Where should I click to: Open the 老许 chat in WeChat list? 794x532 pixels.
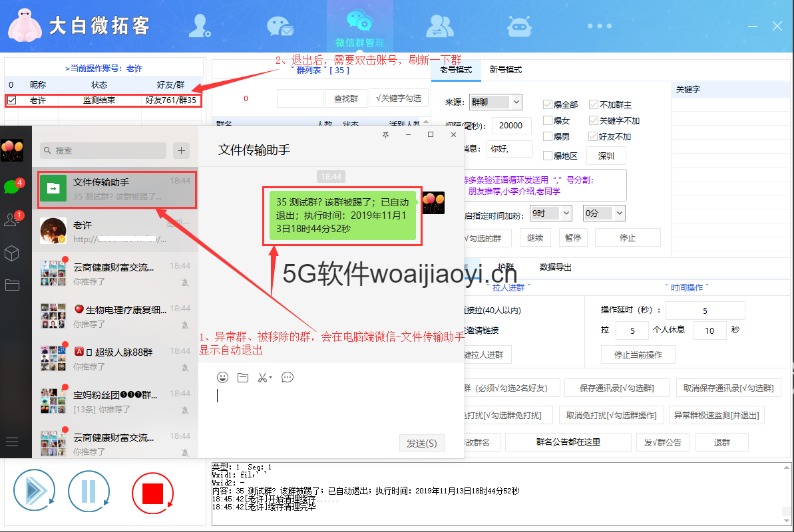[115, 231]
